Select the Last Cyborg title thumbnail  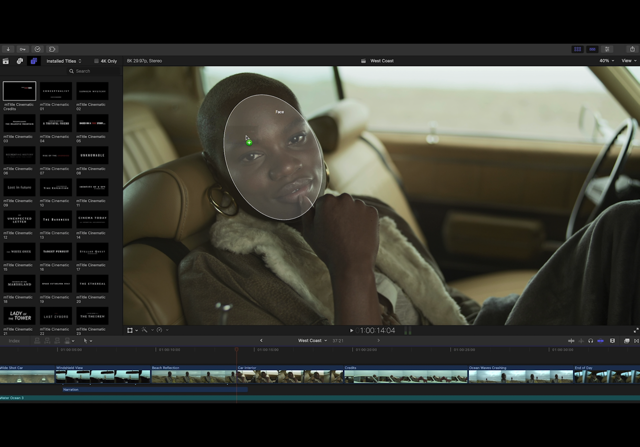click(56, 316)
